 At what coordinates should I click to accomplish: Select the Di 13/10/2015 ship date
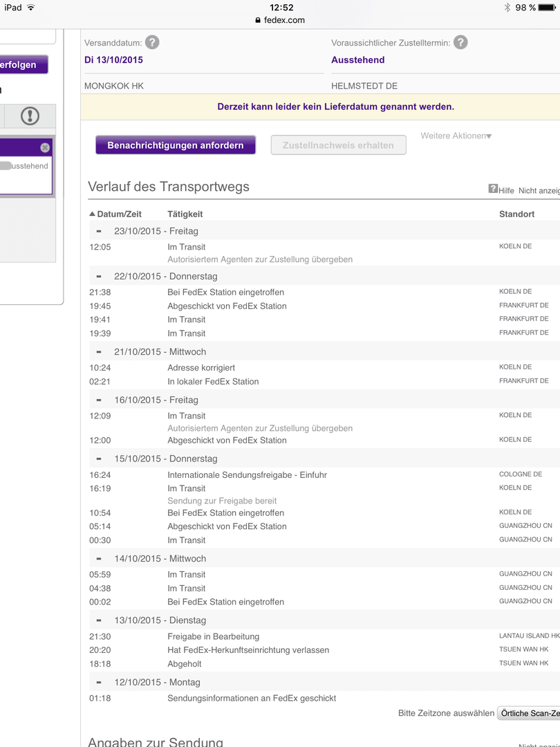click(x=113, y=60)
